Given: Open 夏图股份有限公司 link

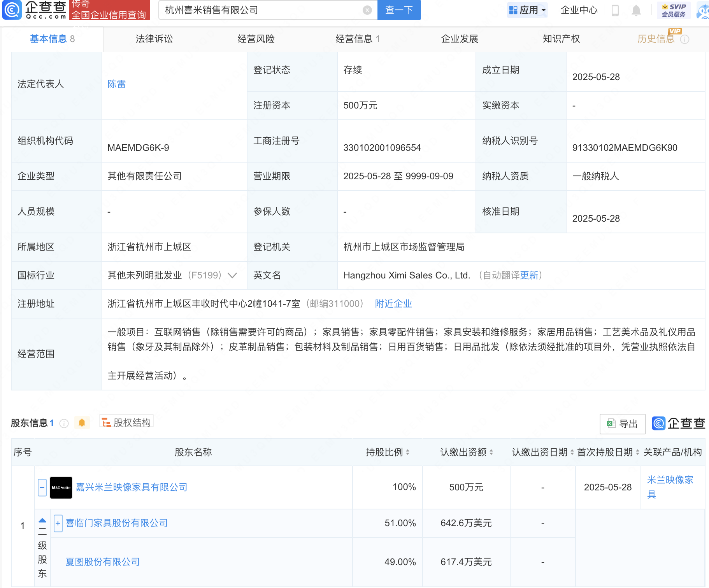Looking at the screenshot, I should (x=103, y=562).
